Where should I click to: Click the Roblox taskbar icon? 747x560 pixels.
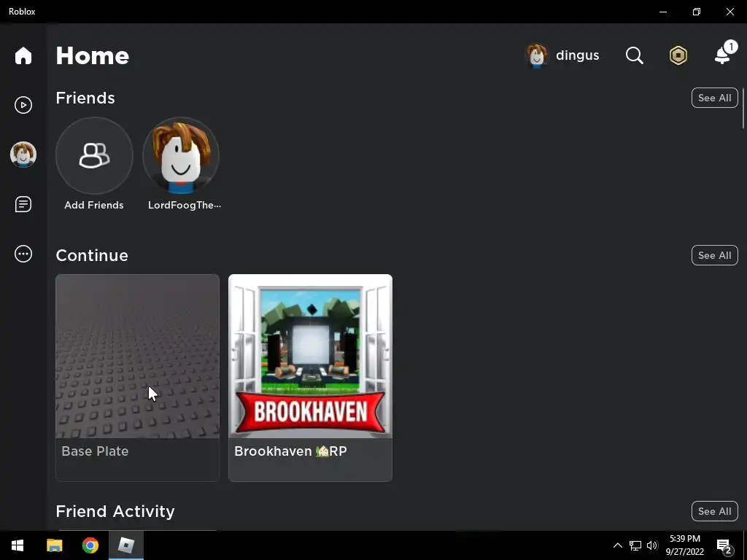pos(125,545)
